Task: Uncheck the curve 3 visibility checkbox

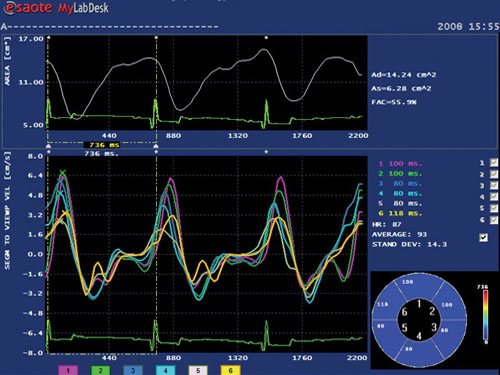Action: [x=494, y=185]
